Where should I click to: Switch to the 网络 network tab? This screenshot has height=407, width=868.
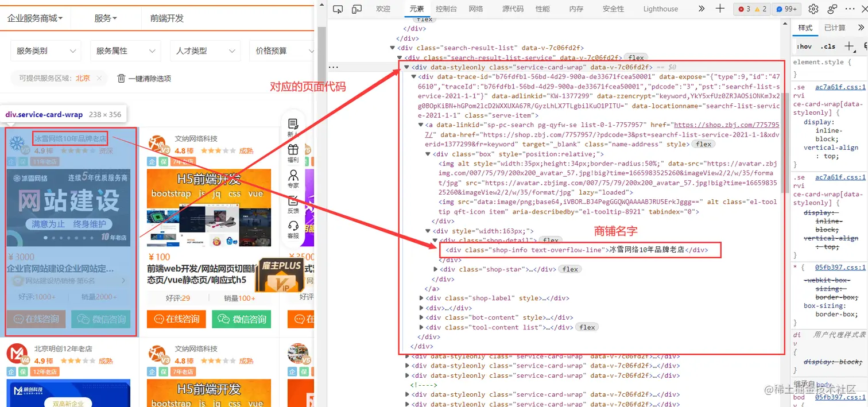[476, 9]
